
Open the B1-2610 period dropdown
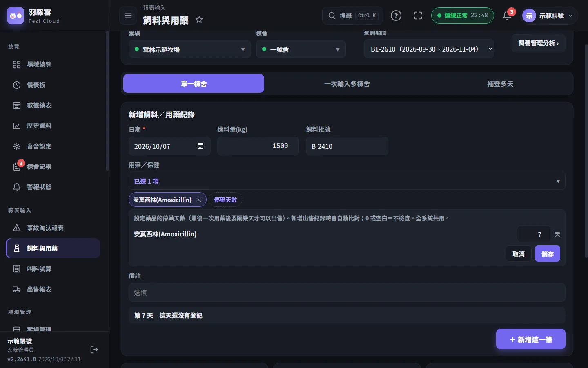[x=429, y=49]
